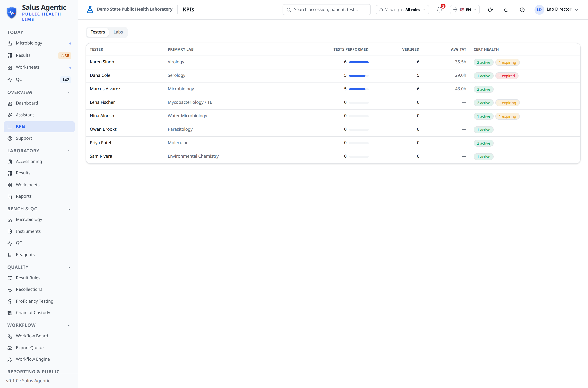Click Priya Patel's 2 active badge

click(483, 143)
